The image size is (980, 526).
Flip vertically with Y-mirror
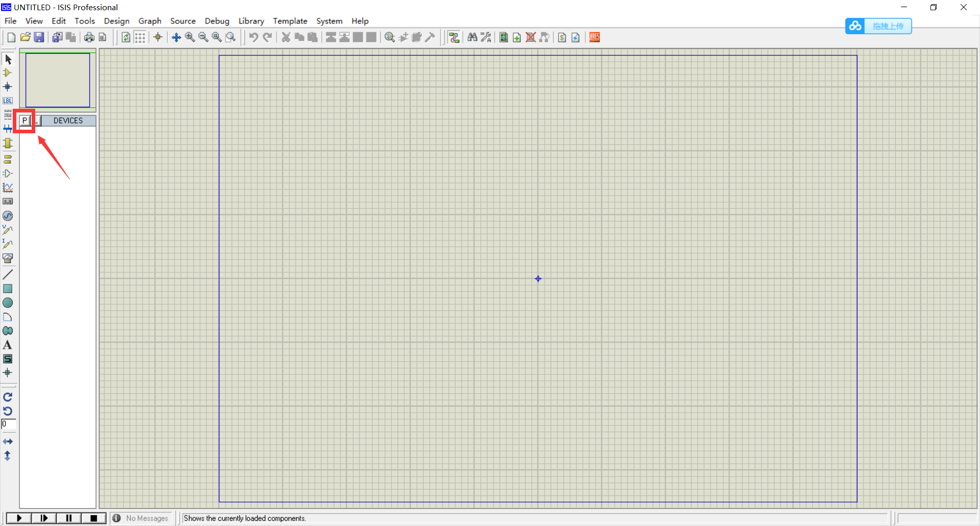click(x=8, y=456)
